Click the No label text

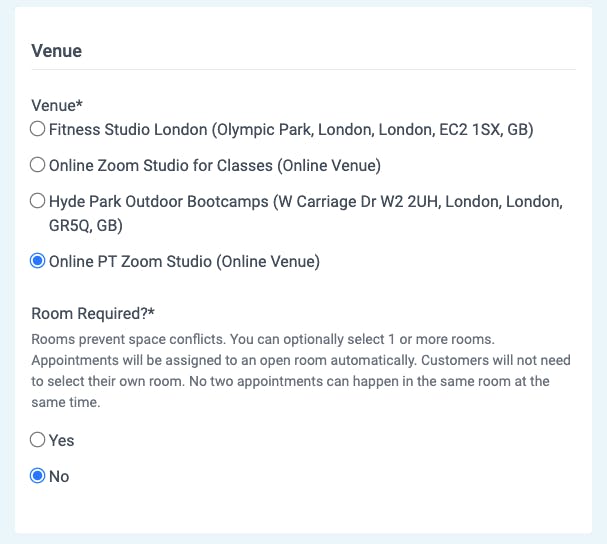click(x=59, y=476)
